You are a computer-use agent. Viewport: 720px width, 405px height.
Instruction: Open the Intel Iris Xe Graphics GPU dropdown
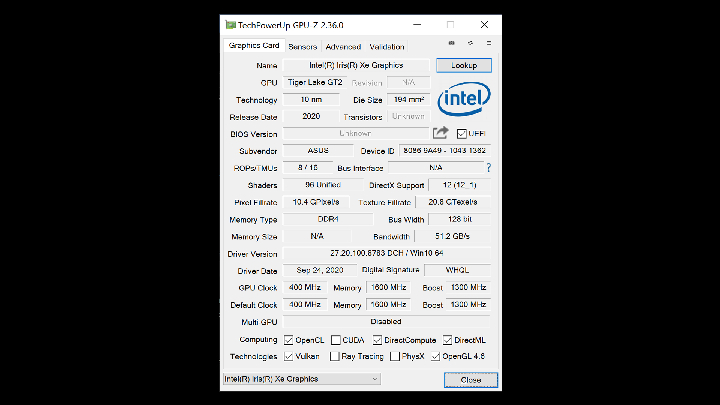pyautogui.click(x=302, y=379)
